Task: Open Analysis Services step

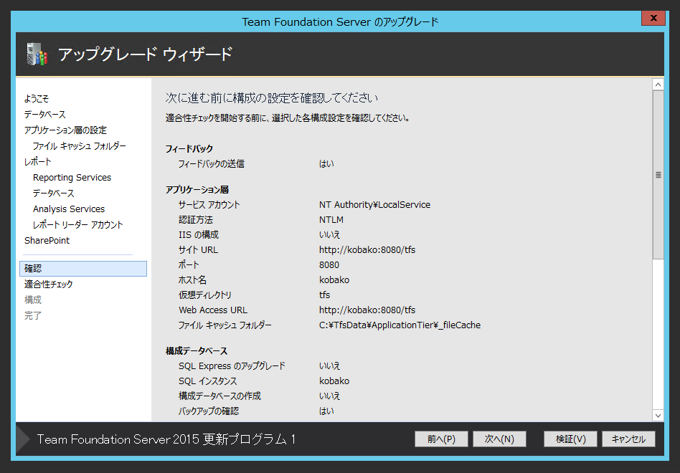Action: tap(69, 209)
